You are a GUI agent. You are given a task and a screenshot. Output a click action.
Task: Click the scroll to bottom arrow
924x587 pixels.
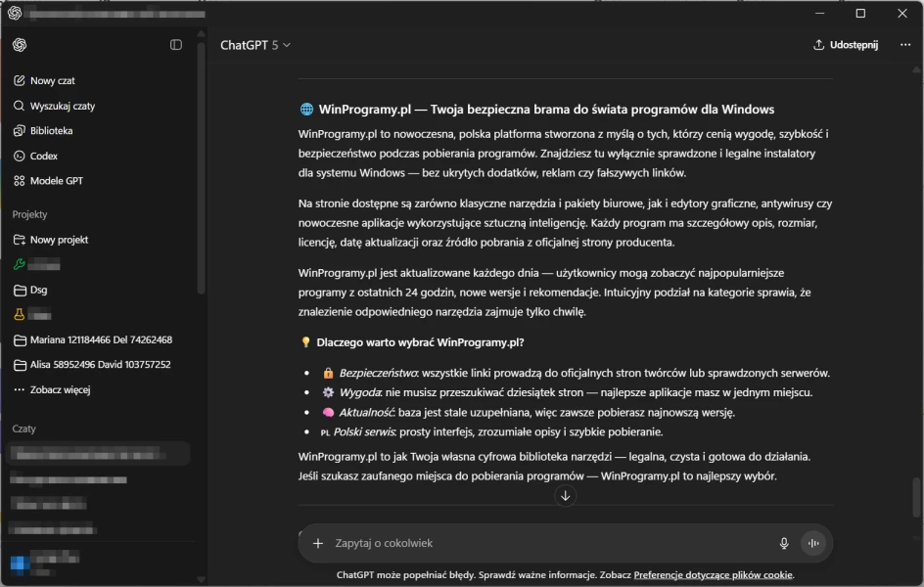[565, 496]
